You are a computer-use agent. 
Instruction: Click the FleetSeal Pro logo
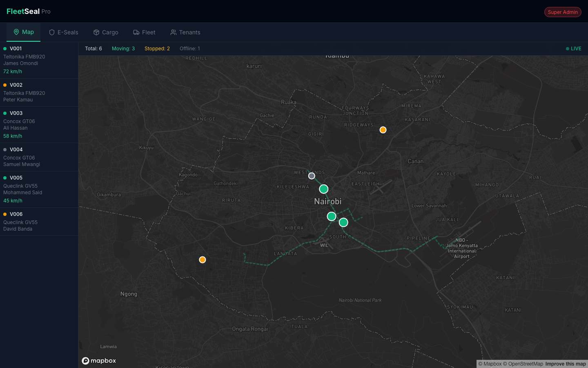click(29, 11)
